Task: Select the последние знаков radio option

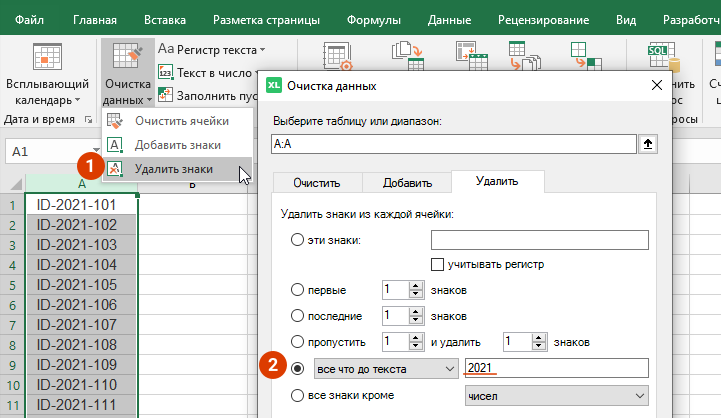Action: pyautogui.click(x=297, y=315)
